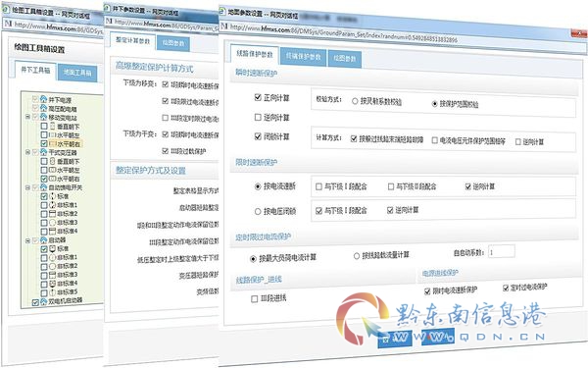588x368 pixels.
Task: Click the 绘图工具箱设置 title text
Action: (39, 48)
